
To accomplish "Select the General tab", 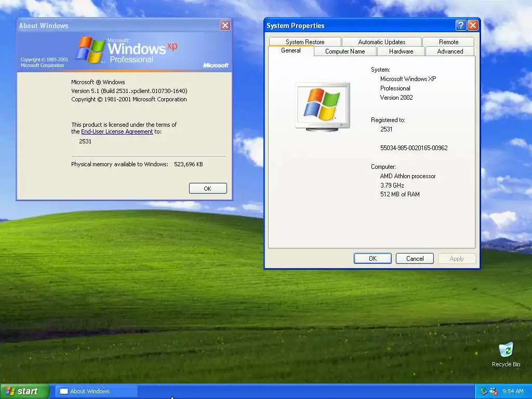I will point(291,50).
